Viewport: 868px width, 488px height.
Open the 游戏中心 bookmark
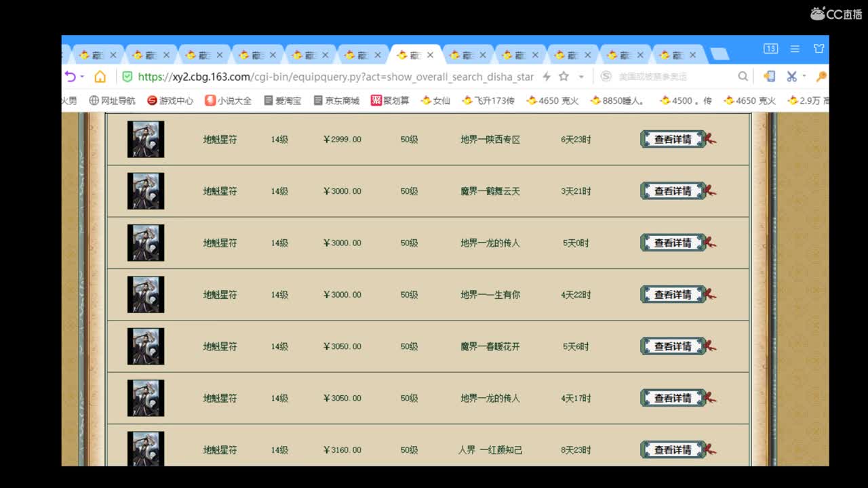[170, 100]
